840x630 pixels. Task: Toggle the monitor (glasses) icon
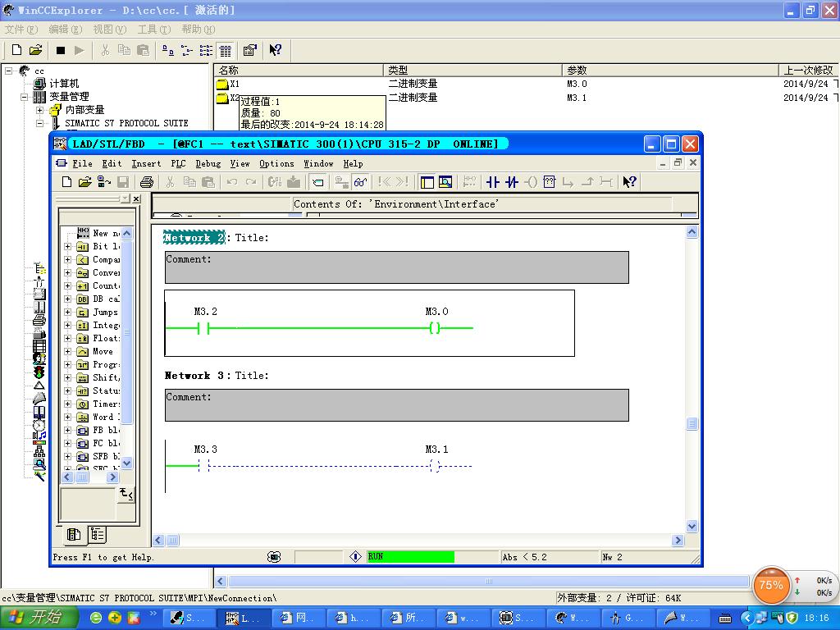[x=361, y=182]
